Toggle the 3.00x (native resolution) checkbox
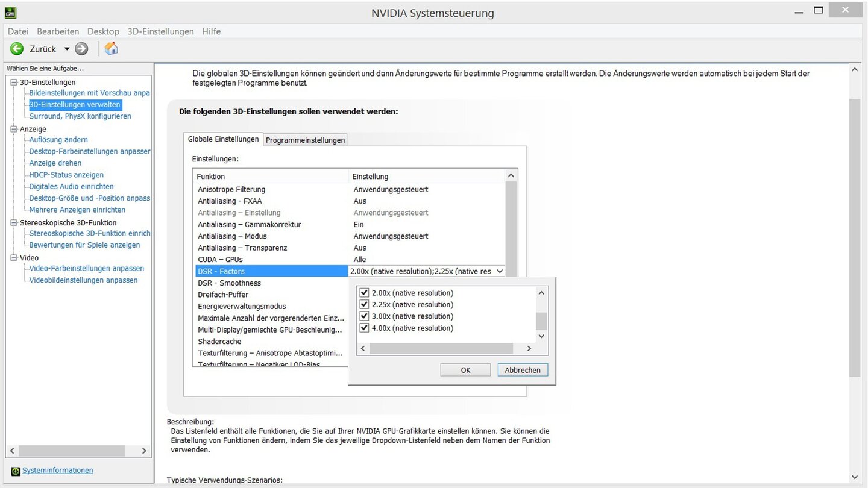Screen dimensions: 868x488 (x=364, y=316)
